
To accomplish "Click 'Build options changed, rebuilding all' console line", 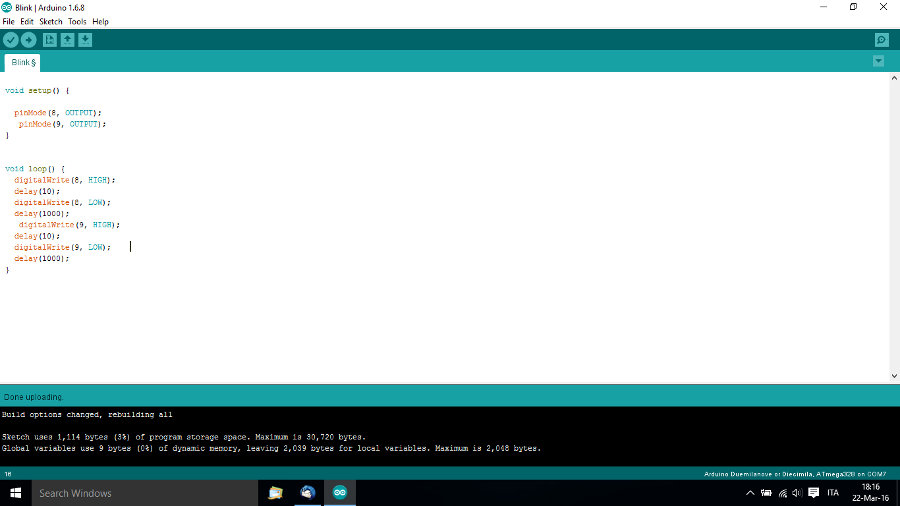I will (x=87, y=414).
